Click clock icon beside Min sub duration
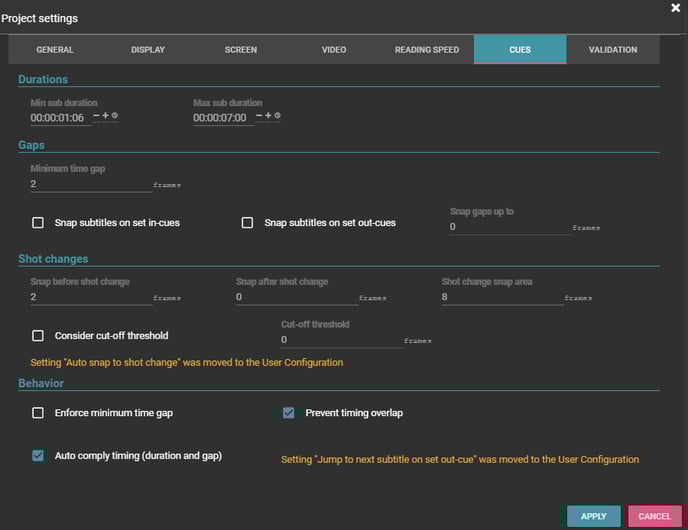688x530 pixels. (x=114, y=116)
